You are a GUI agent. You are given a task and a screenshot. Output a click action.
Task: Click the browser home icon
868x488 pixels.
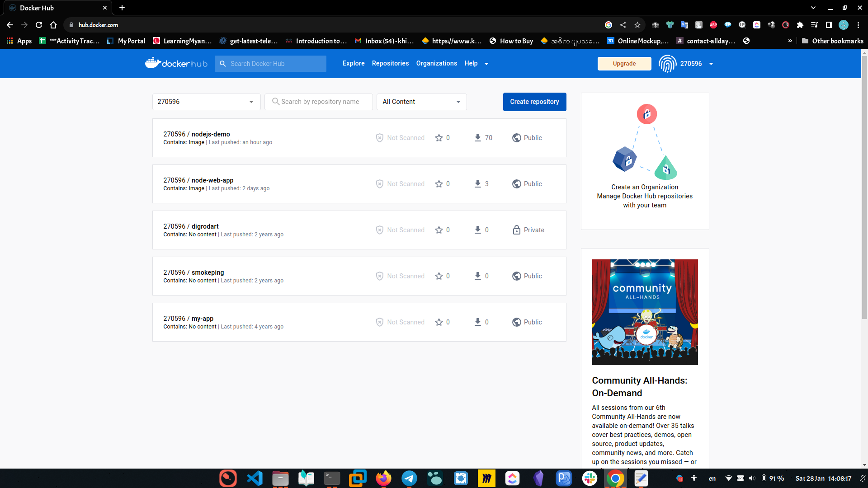point(53,25)
